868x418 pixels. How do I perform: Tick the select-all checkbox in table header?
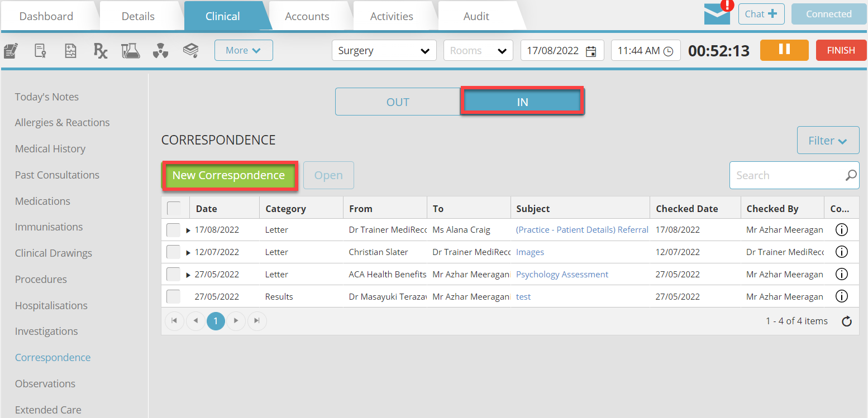(x=174, y=208)
